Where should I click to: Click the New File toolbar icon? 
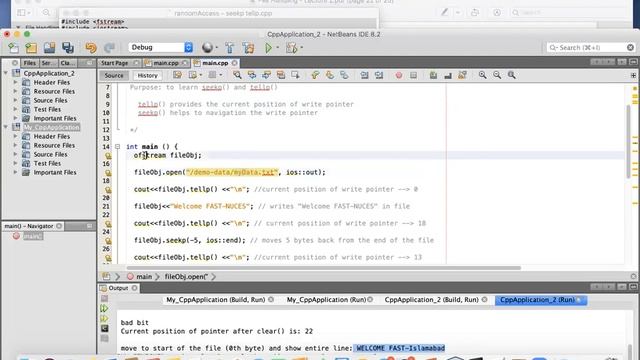(13, 48)
